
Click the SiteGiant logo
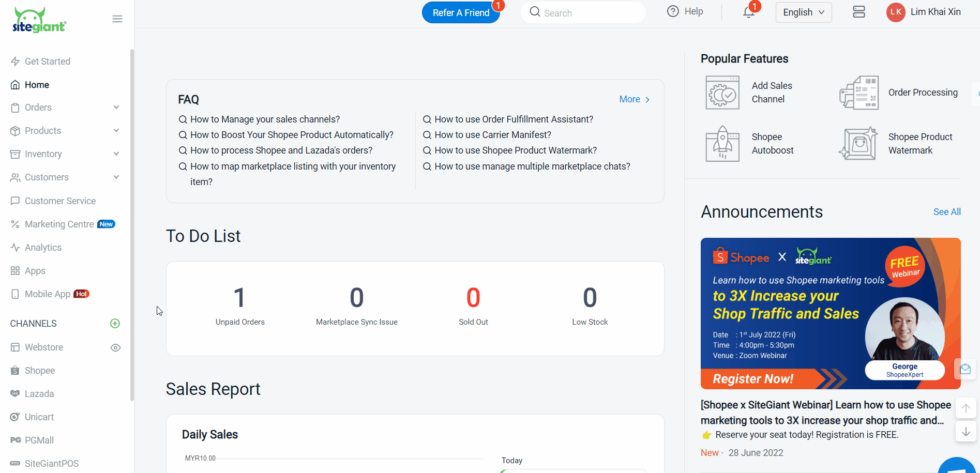[39, 20]
